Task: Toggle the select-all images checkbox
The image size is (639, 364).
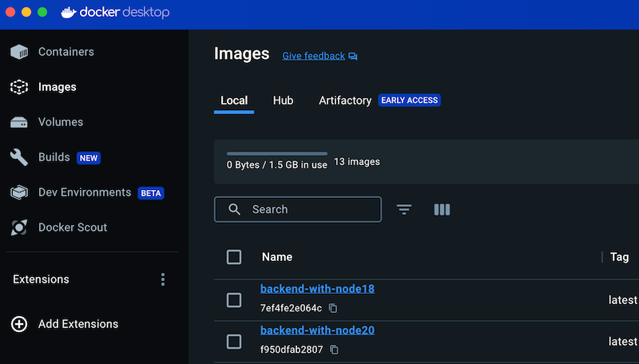Action: pos(234,257)
